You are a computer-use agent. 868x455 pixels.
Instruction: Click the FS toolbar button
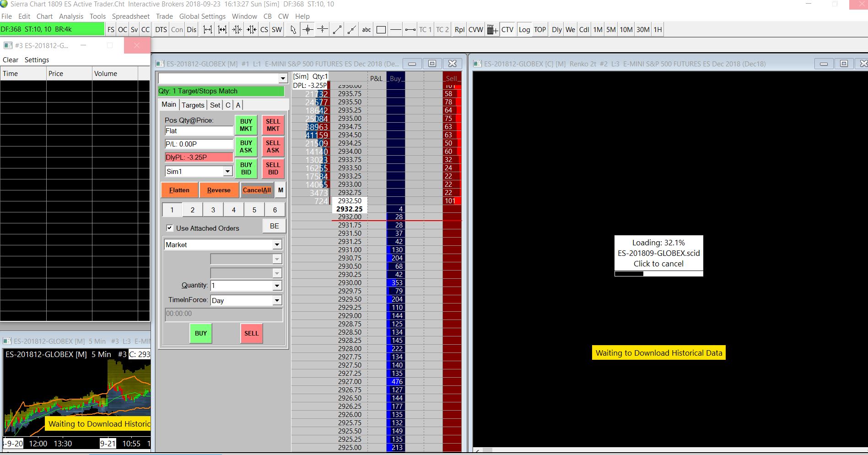pyautogui.click(x=111, y=30)
